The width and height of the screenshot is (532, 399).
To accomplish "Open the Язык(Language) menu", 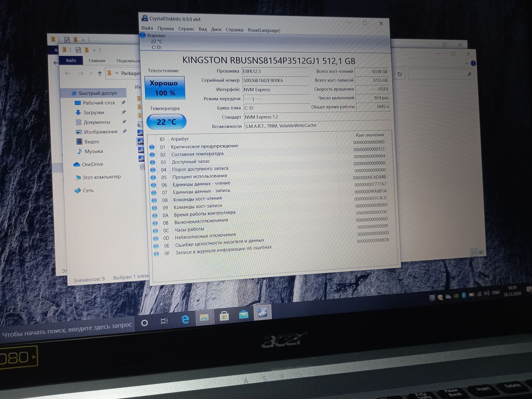I will coord(264,30).
